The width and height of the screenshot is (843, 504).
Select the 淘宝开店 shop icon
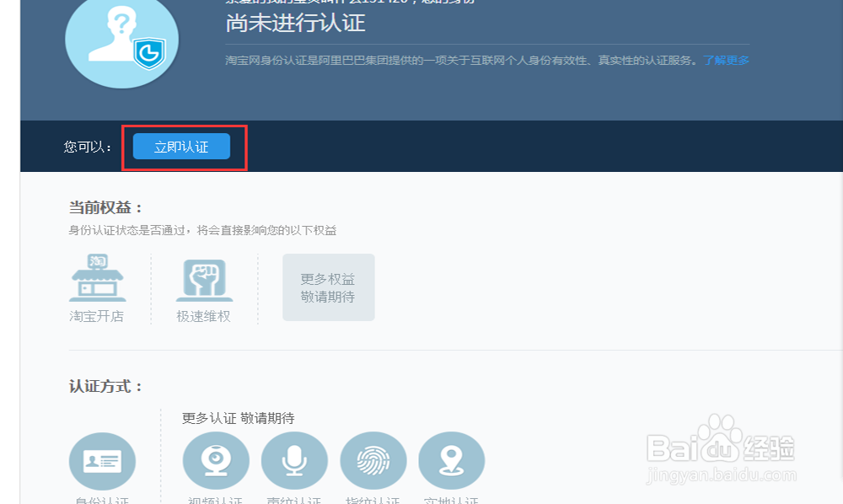97,278
